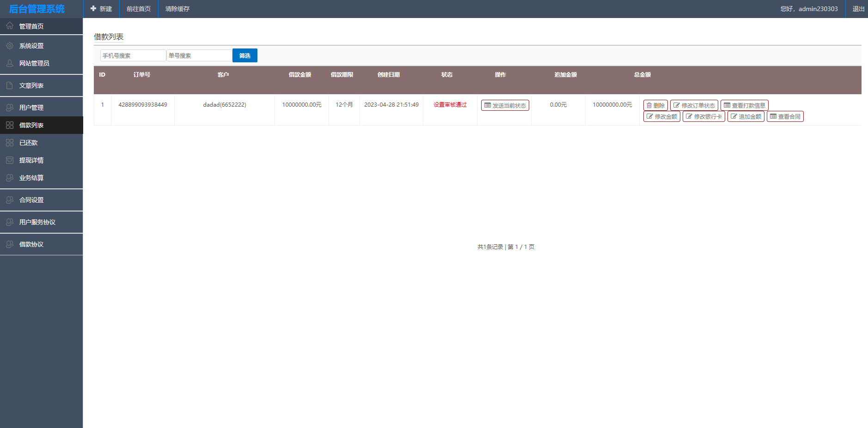Open 业务结算 sidebar menu item
The height and width of the screenshot is (428, 868).
pos(31,178)
